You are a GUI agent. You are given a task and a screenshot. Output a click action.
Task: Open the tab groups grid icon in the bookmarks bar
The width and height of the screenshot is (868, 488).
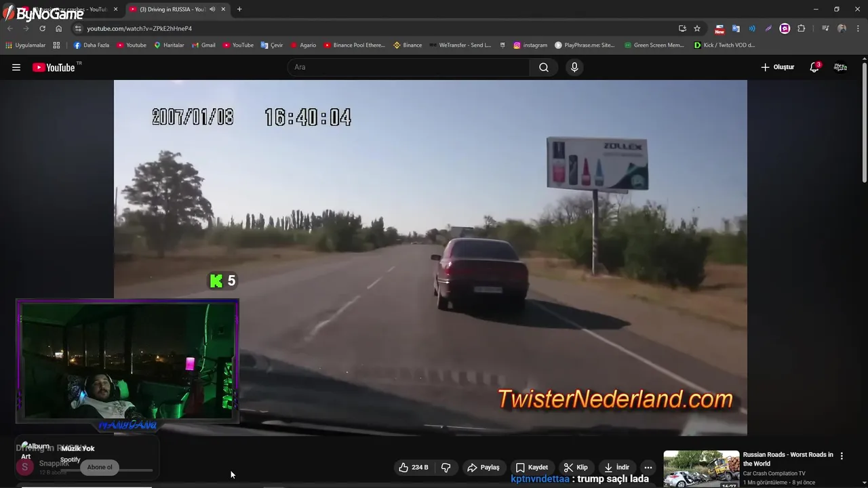[56, 45]
